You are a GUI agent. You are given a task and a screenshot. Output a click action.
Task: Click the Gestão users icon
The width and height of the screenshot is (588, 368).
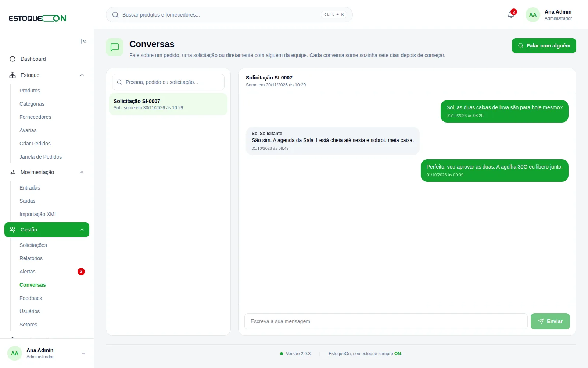12,230
